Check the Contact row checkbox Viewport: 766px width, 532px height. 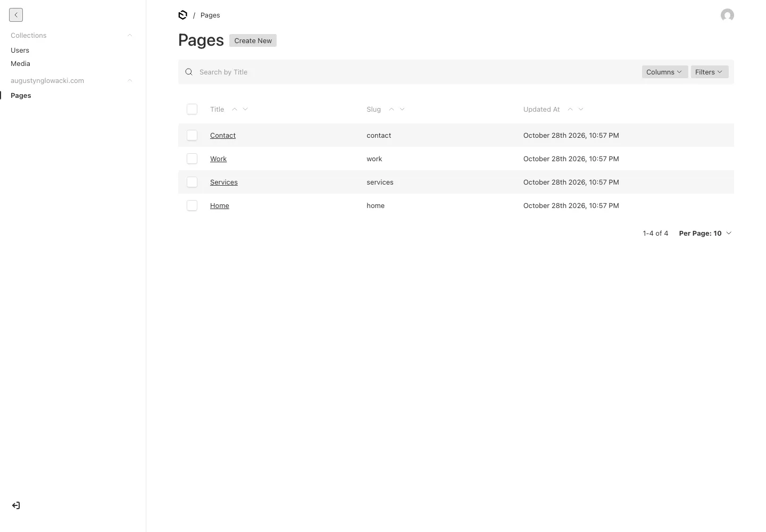coord(192,135)
